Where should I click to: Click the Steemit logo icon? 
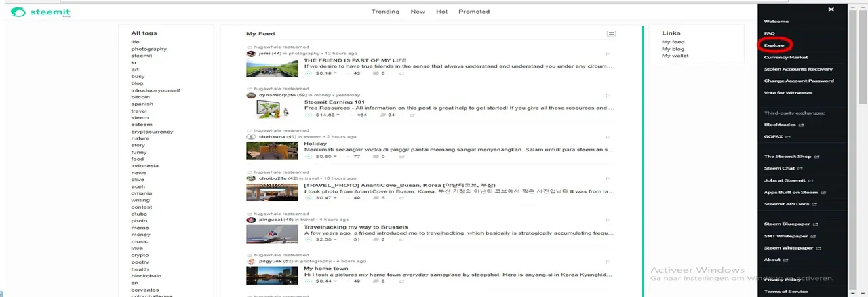(x=18, y=12)
